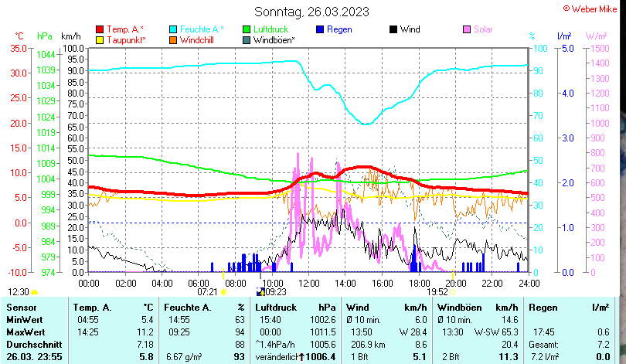Image resolution: width=626 pixels, height=364 pixels.
Task: Click the 26.03. 23:55 timestamp row label
Action: click(x=34, y=357)
